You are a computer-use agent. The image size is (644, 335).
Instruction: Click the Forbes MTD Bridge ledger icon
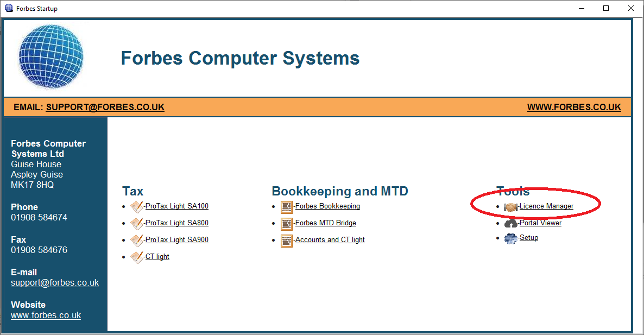(x=287, y=224)
